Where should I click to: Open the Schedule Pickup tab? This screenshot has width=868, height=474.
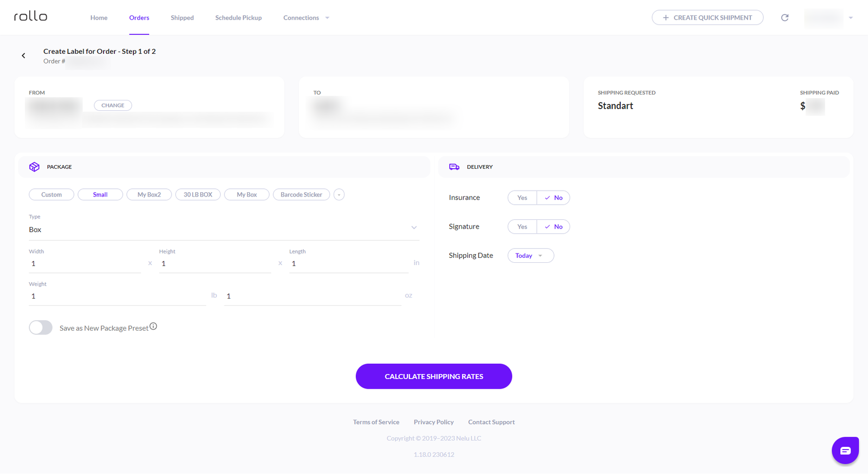[238, 18]
